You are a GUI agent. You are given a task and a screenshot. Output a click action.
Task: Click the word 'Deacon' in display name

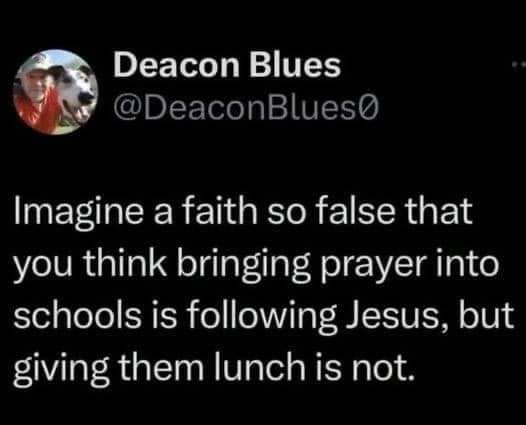(177, 65)
